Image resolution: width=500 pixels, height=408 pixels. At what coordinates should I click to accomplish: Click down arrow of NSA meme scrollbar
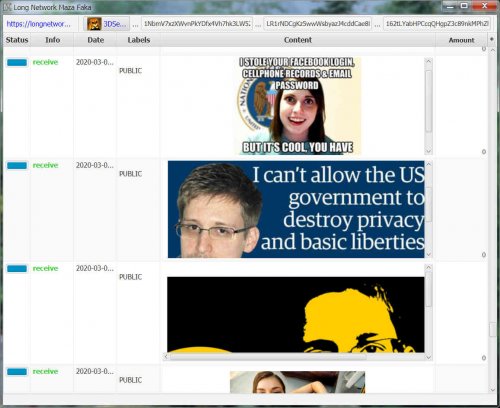(429, 151)
